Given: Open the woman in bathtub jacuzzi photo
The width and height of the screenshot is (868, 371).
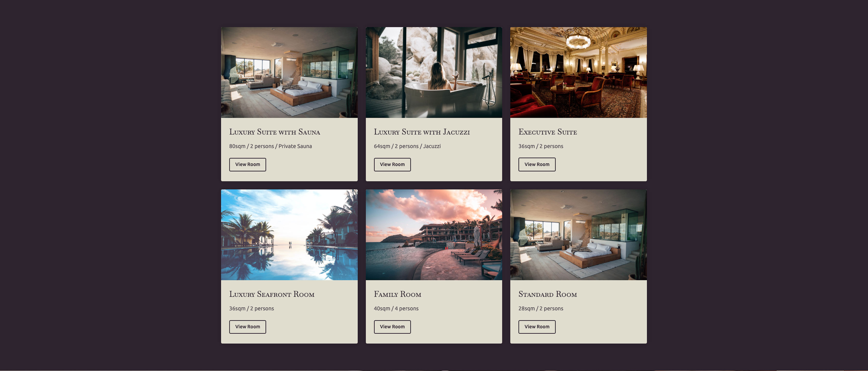Looking at the screenshot, I should pyautogui.click(x=434, y=72).
